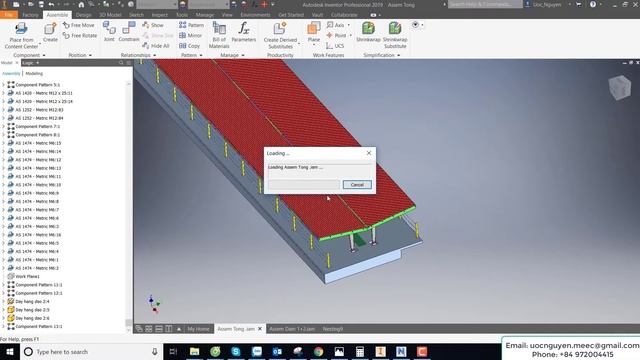
Task: Click the Pattern component tool
Action: click(x=191, y=25)
